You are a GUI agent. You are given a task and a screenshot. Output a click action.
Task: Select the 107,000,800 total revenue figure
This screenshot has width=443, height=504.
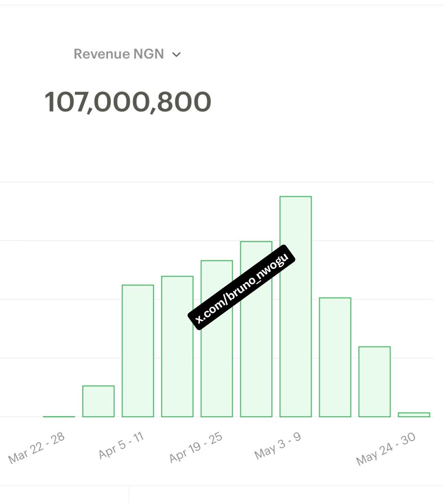pyautogui.click(x=127, y=102)
